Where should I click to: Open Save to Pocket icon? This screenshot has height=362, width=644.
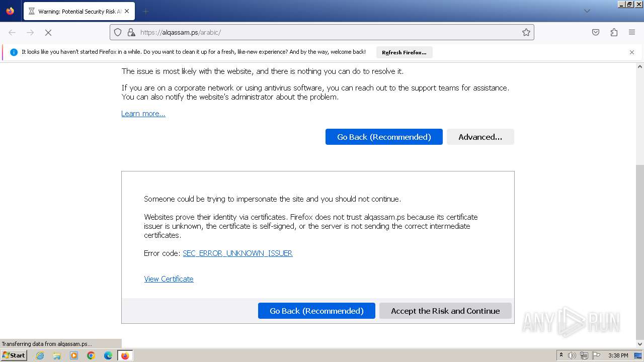point(596,32)
